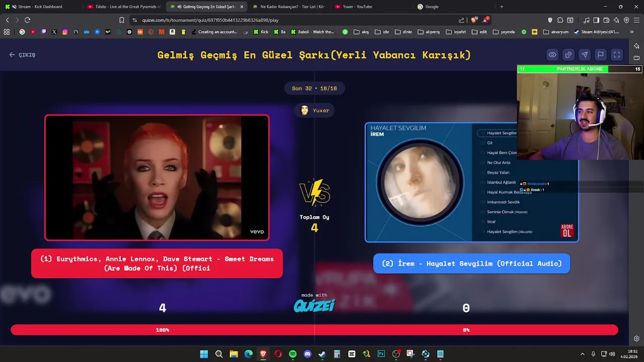Open page settings gear at bottom right
Viewport: 644px width, 362px height.
636,338
